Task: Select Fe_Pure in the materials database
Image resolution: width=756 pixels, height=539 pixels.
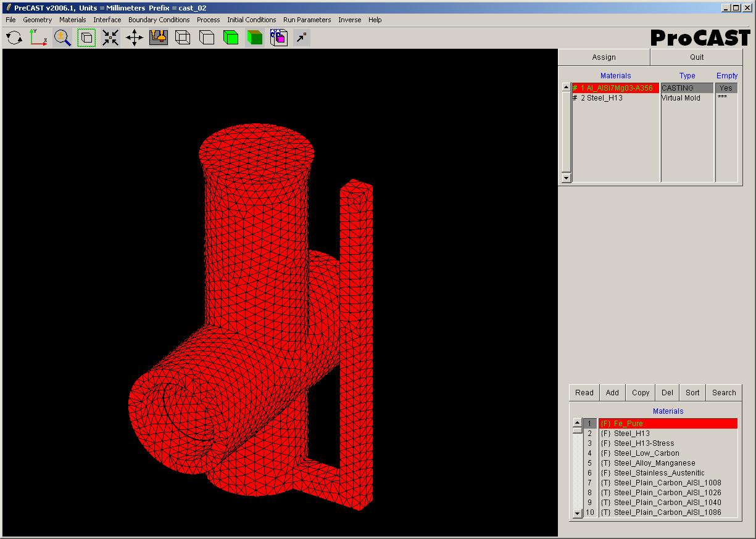Action: click(668, 424)
